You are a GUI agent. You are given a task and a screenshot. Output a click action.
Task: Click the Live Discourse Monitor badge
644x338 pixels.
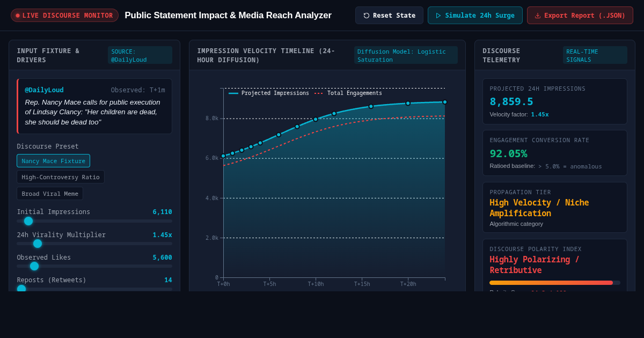[64, 16]
